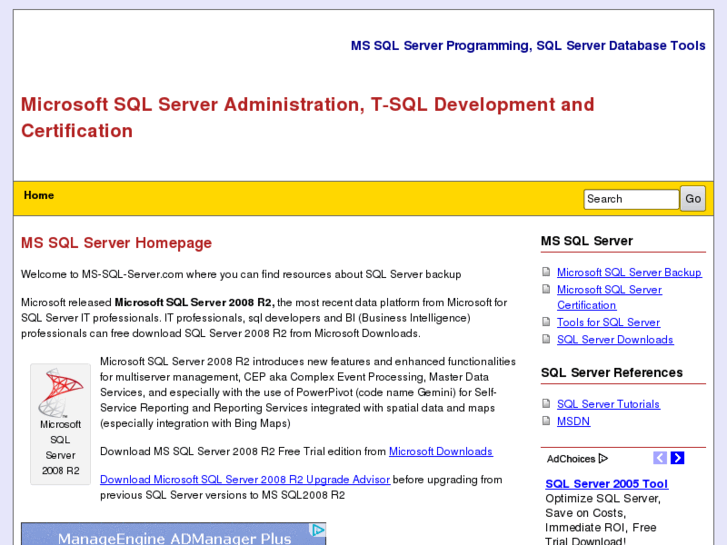Screen dimensions: 727x545
Task: Click the MS SQL Server Homepage heading
Action: tap(116, 243)
